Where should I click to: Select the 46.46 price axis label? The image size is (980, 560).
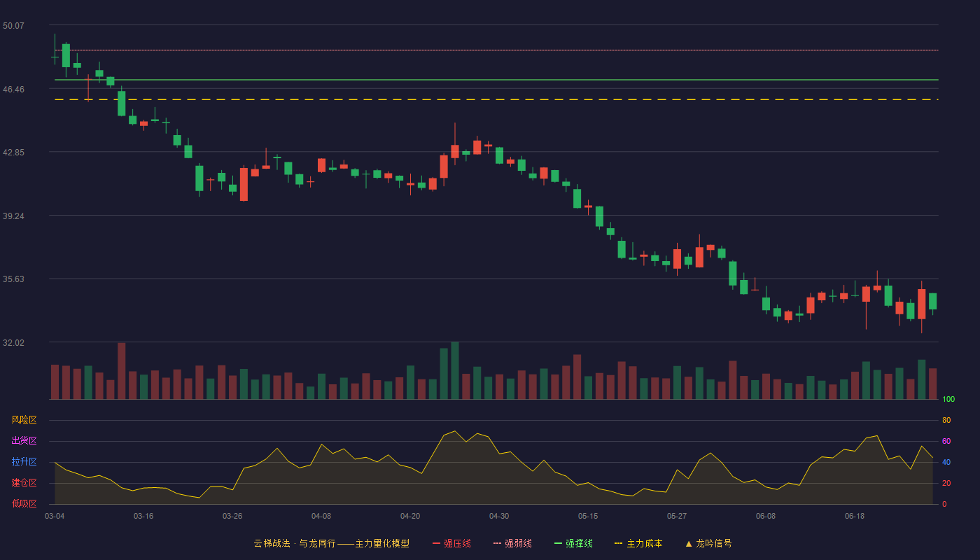13,90
